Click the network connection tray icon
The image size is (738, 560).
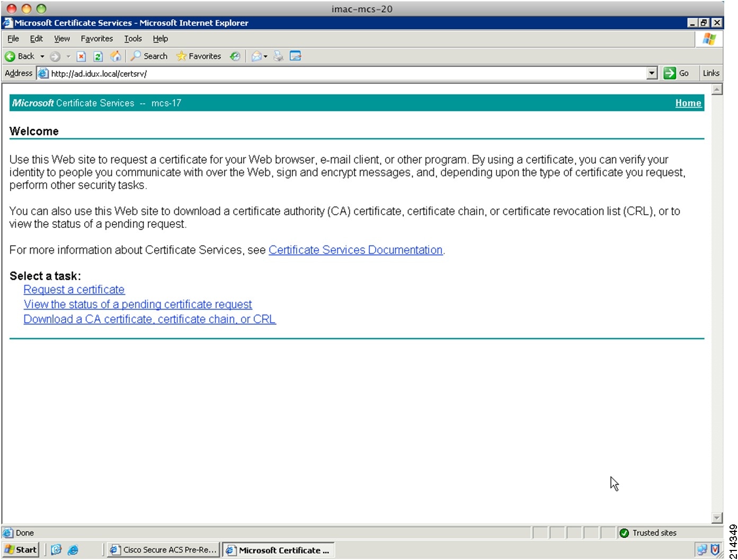coord(702,550)
